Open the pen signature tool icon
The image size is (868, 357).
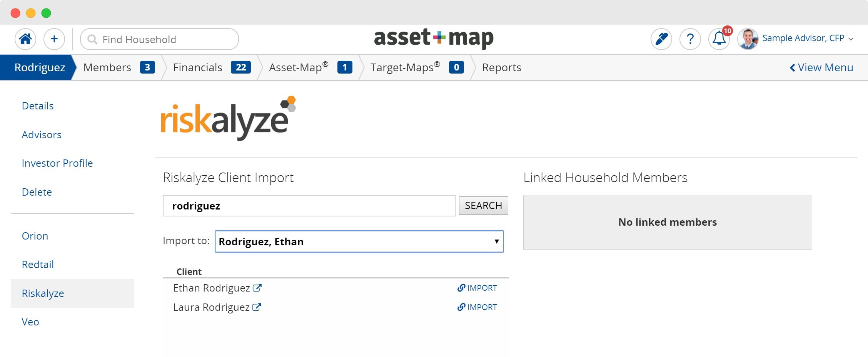coord(661,39)
